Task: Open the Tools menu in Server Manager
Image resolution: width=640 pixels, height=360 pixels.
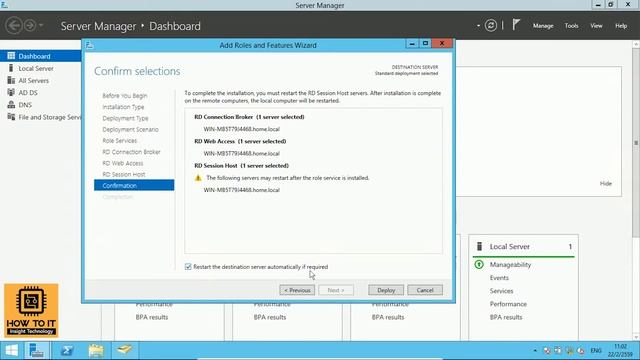Action: [x=571, y=26]
